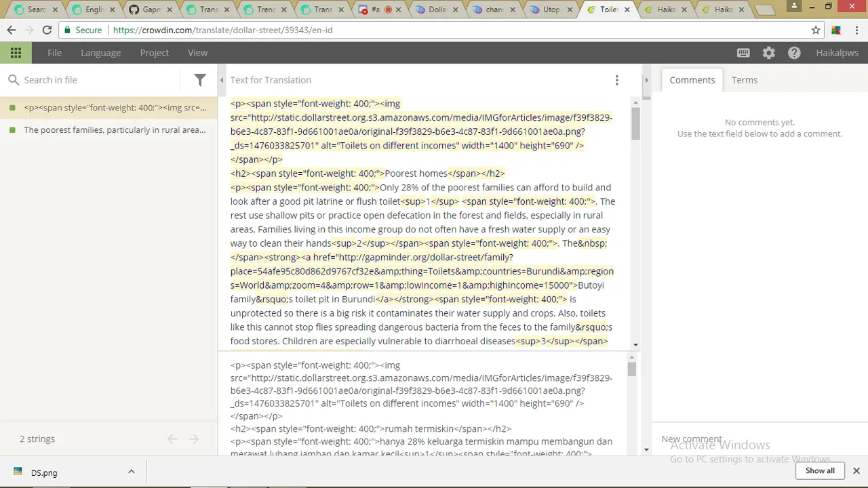Viewport: 868px width, 488px height.
Task: Click 'Poorest homes' heading in source text
Action: [x=416, y=174]
